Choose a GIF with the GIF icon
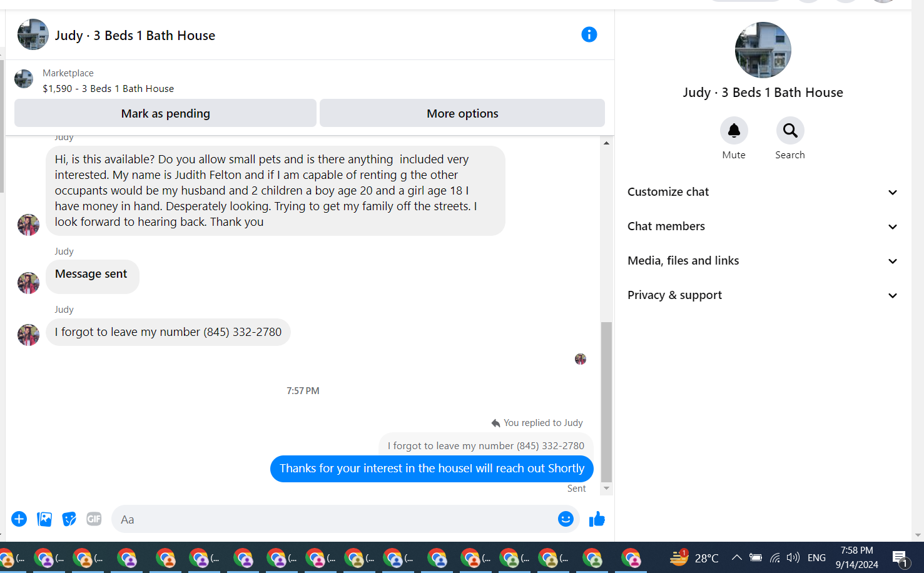Viewport: 924px width, 573px height. (x=94, y=519)
